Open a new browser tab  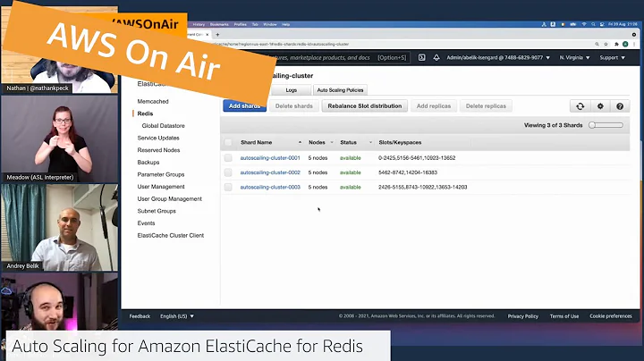click(217, 35)
